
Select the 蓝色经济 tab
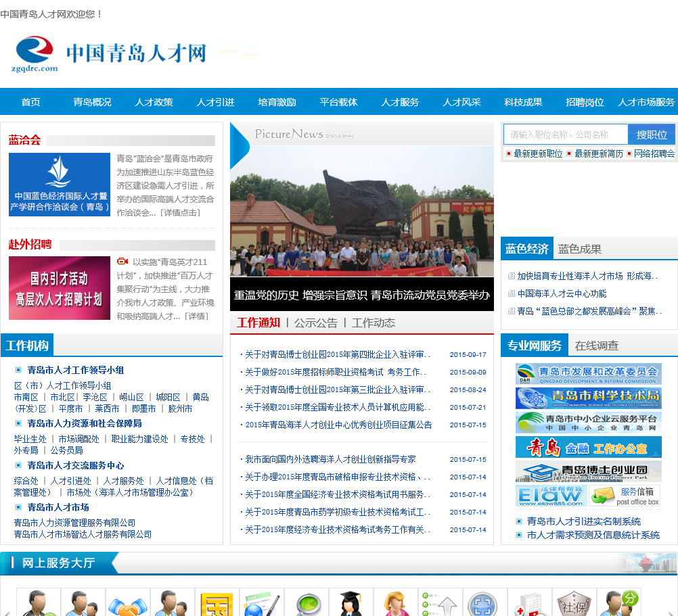click(527, 249)
